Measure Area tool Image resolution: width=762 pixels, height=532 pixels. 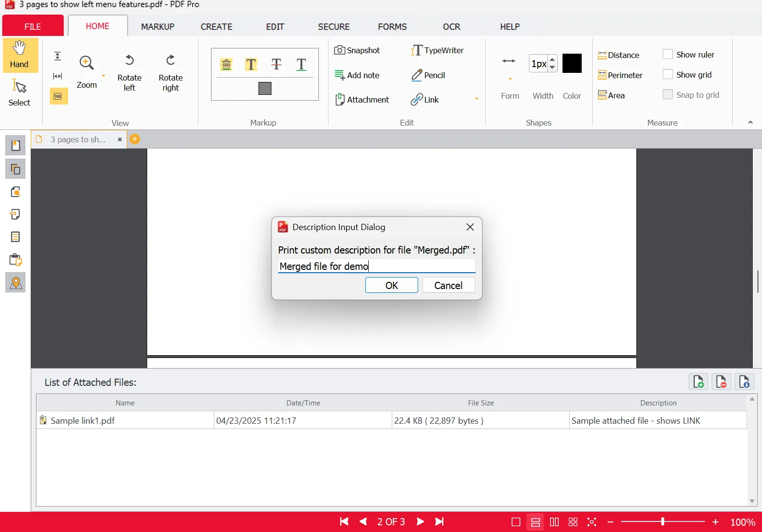[611, 95]
